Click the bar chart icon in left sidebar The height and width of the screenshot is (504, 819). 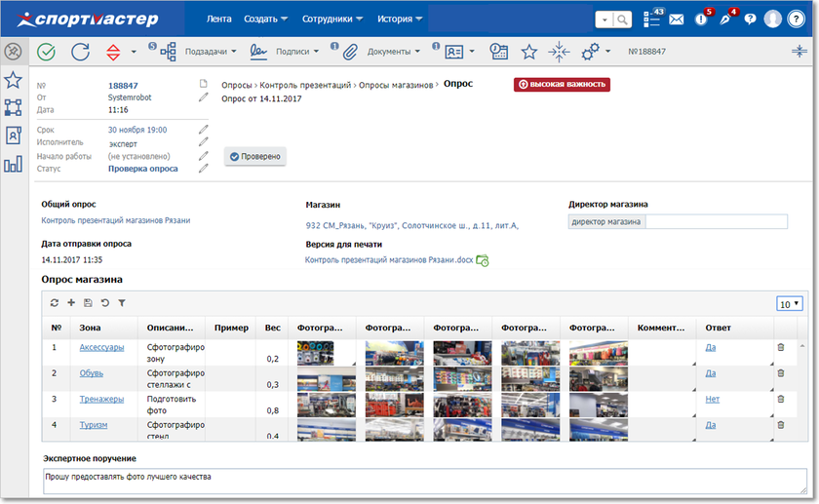click(x=13, y=164)
